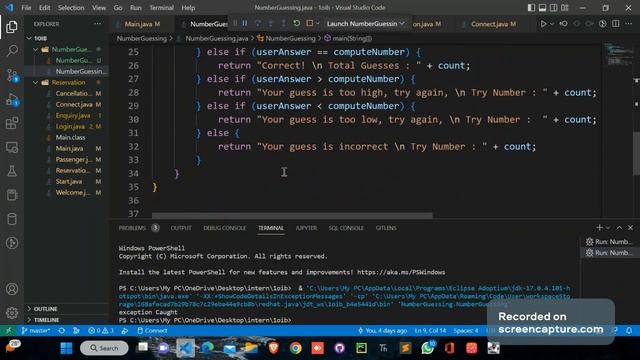
Task: Open the Testing flask view
Action: pos(12,171)
